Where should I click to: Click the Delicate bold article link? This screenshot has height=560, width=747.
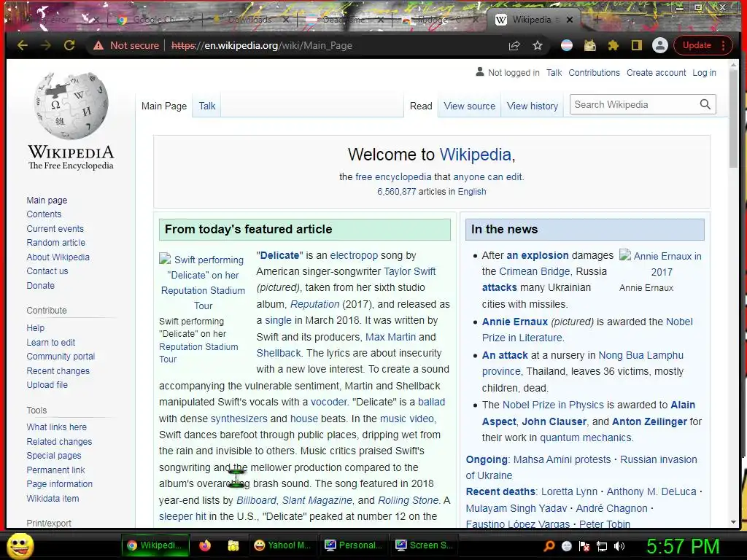pos(279,255)
